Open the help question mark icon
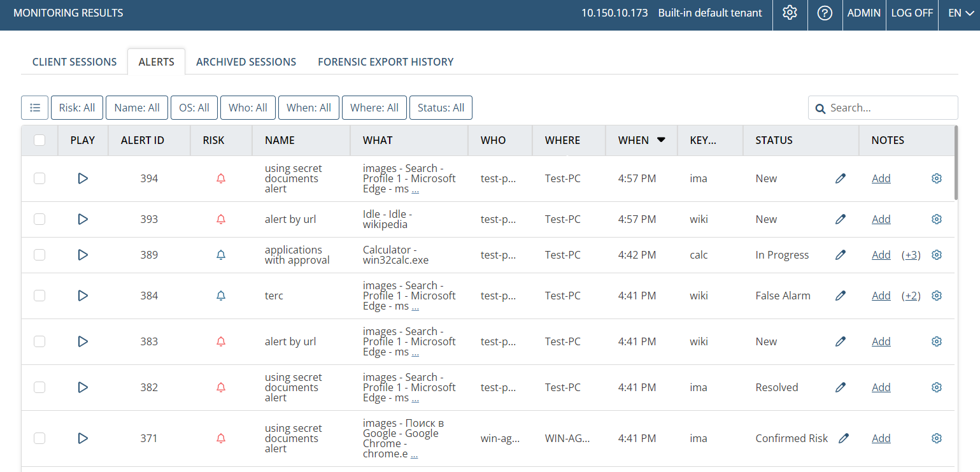Viewport: 980px width, 472px height. click(825, 13)
